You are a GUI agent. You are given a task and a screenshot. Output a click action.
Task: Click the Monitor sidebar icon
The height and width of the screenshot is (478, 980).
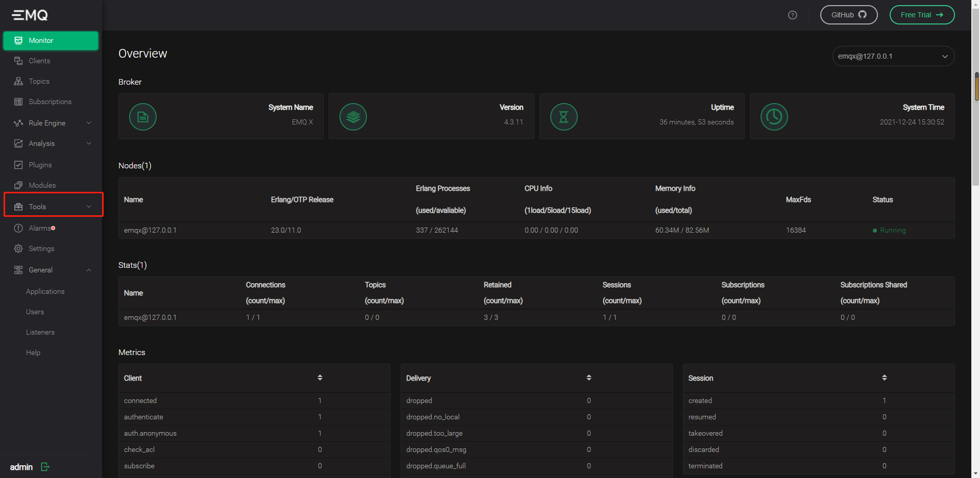pyautogui.click(x=18, y=40)
